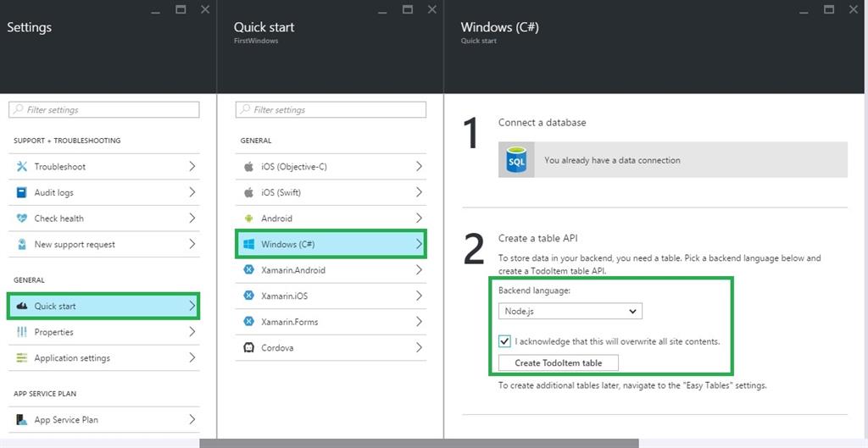The width and height of the screenshot is (868, 448).
Task: Select the Quick start settings item
Action: point(103,306)
